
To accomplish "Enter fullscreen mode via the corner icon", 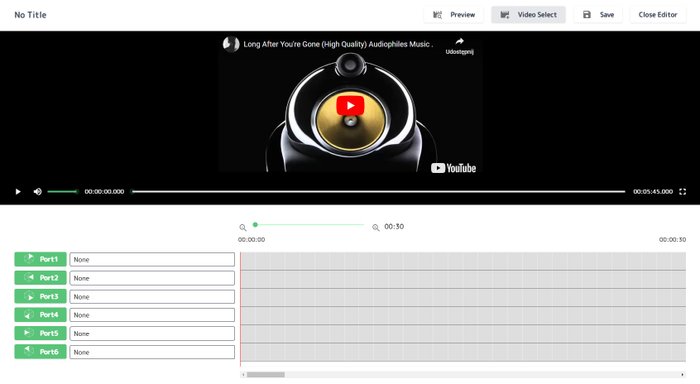I will point(682,192).
